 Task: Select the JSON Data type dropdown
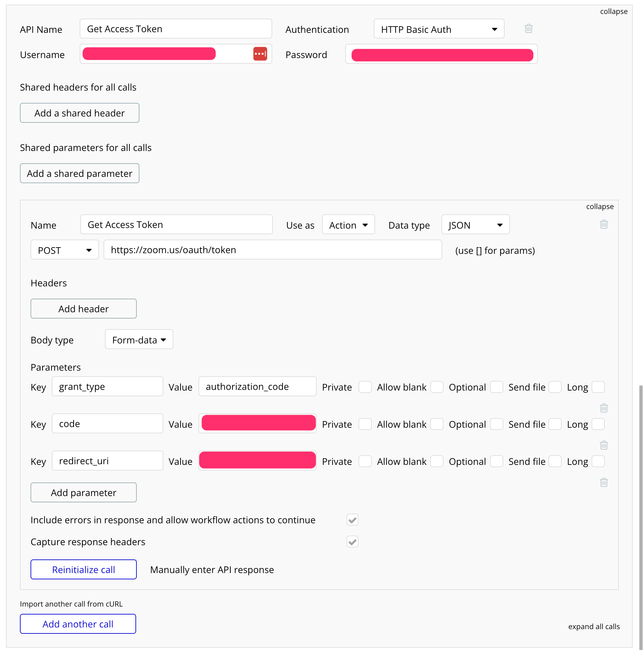pyautogui.click(x=475, y=225)
